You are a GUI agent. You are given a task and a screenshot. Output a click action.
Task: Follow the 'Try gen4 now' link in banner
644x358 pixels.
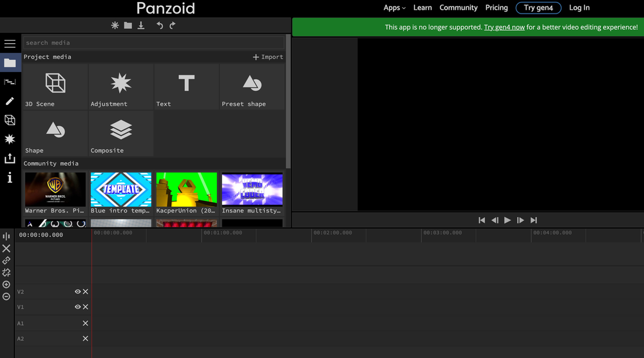[504, 27]
